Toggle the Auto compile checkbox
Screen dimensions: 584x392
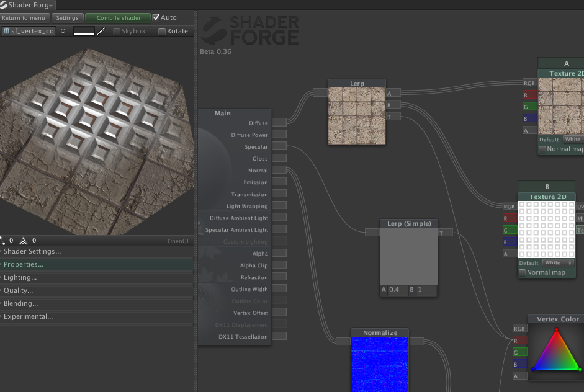[156, 17]
